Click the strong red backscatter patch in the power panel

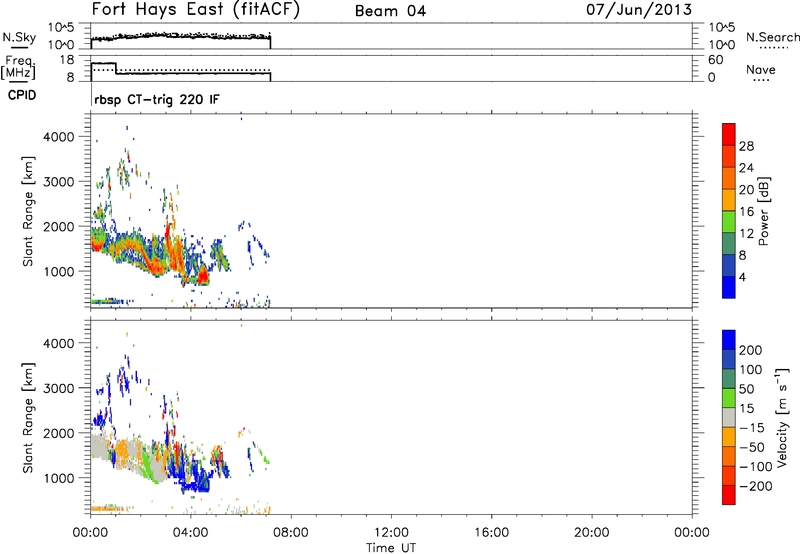pyautogui.click(x=203, y=276)
